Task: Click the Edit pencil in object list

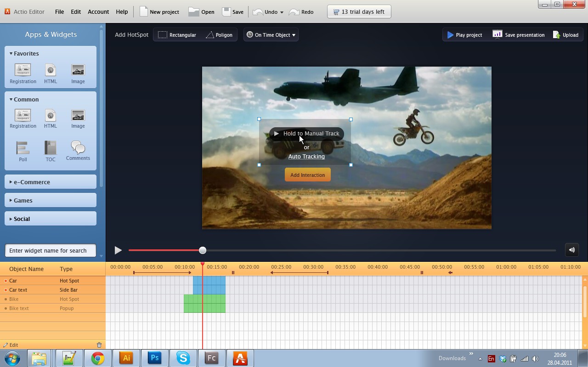Action: [11, 345]
